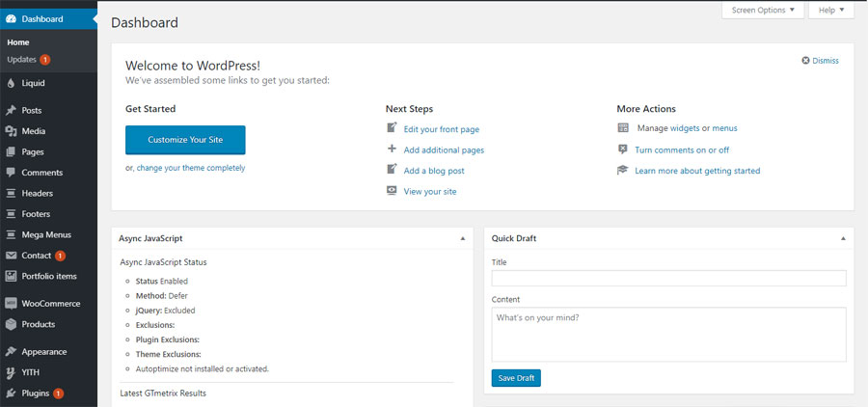Click the WooCommerce logo icon
The height and width of the screenshot is (407, 868).
pyautogui.click(x=11, y=304)
